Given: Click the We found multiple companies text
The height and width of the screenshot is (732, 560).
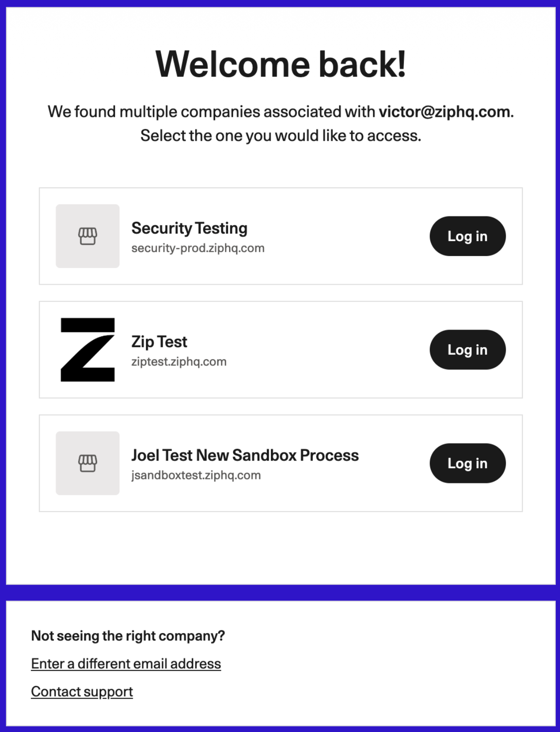Looking at the screenshot, I should pyautogui.click(x=211, y=112).
